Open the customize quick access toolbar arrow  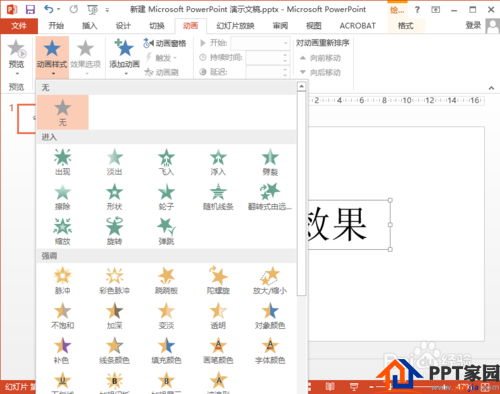[107, 10]
